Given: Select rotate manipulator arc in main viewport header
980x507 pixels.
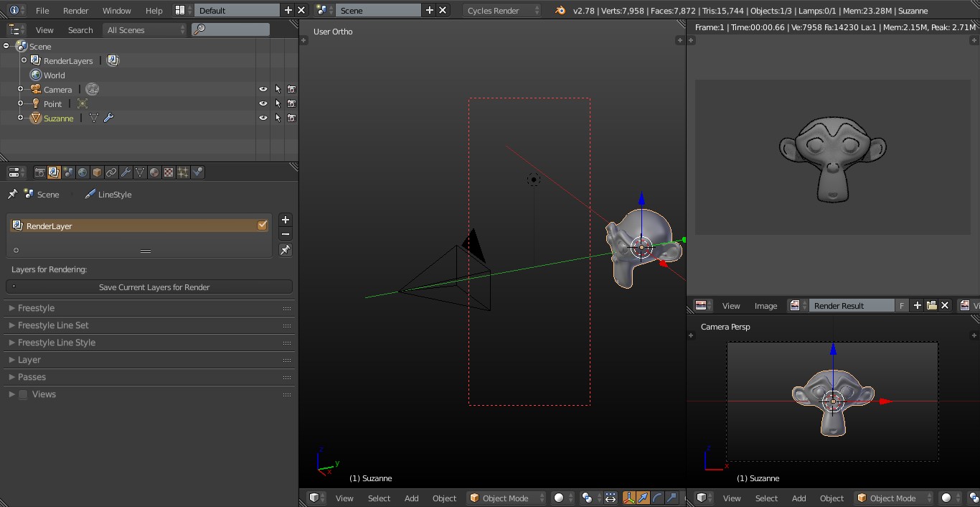Looking at the screenshot, I should point(657,498).
